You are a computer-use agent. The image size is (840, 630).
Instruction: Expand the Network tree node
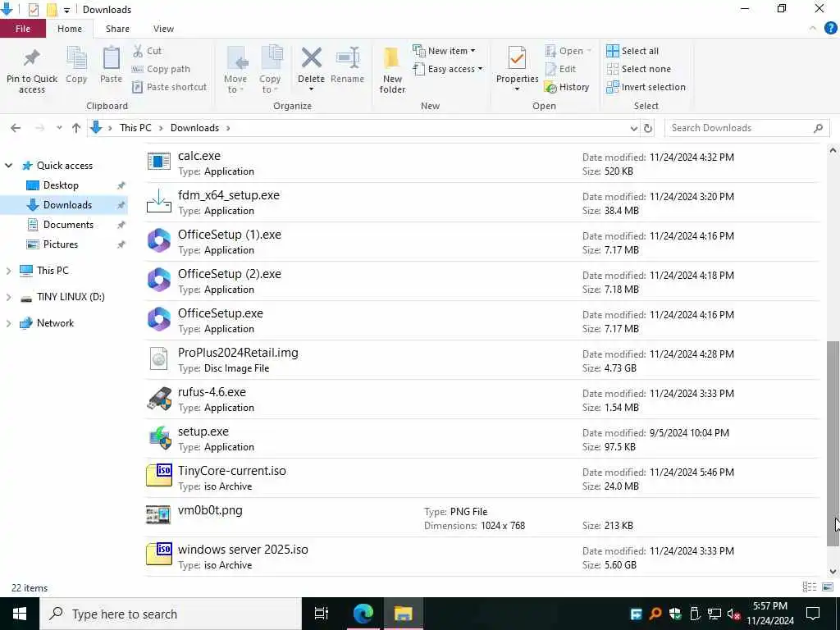click(x=8, y=323)
